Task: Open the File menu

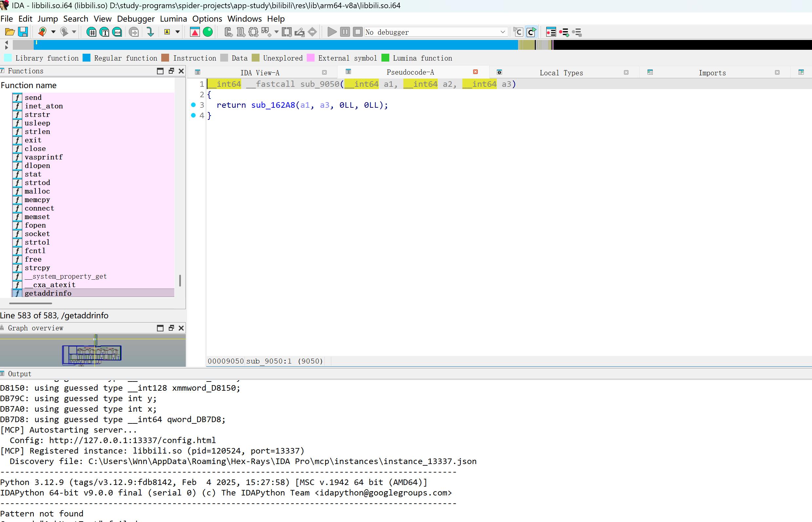Action: coord(7,19)
